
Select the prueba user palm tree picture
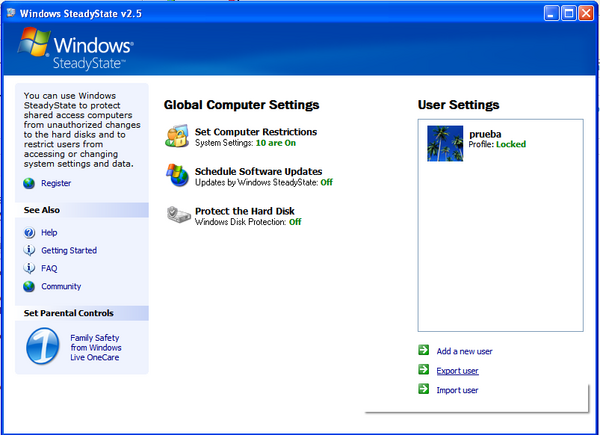point(445,143)
